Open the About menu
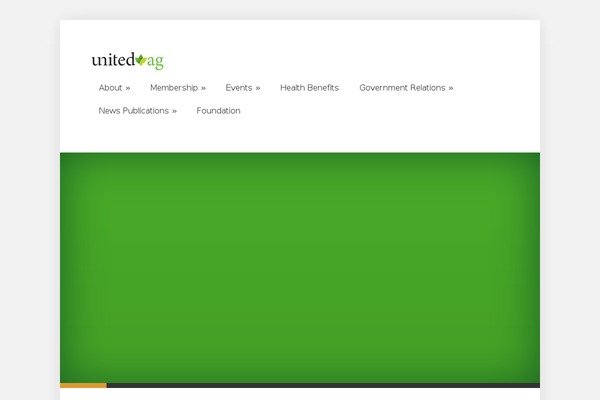 point(114,88)
